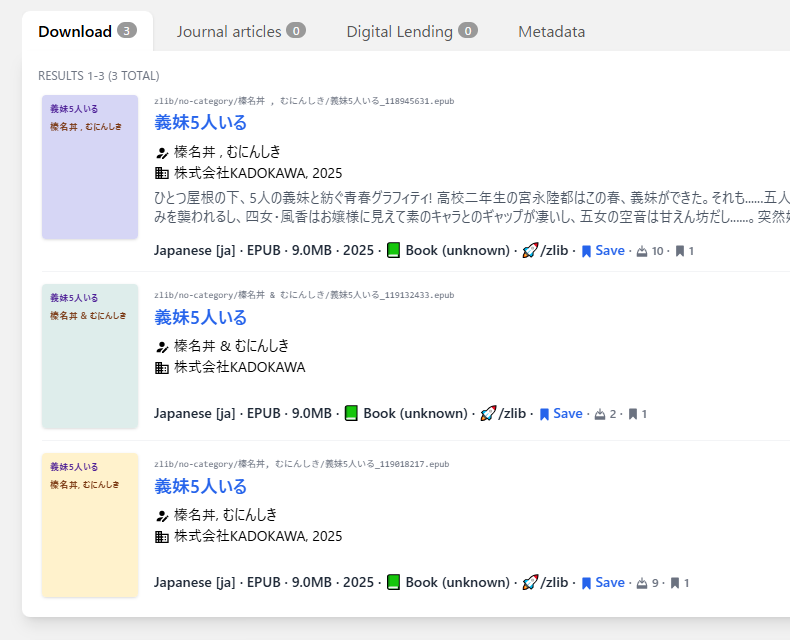This screenshot has width=790, height=640.
Task: Open the Metadata tab
Action: 552,31
